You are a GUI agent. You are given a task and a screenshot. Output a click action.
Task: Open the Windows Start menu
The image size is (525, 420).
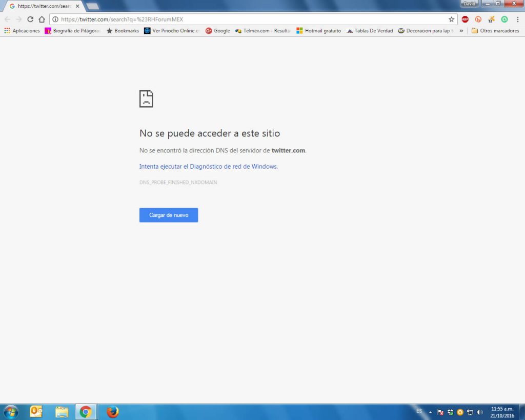11,412
